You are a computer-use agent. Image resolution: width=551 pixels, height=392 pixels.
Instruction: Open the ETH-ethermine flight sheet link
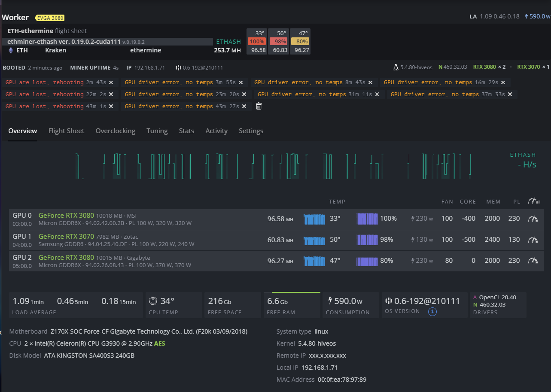click(x=47, y=31)
